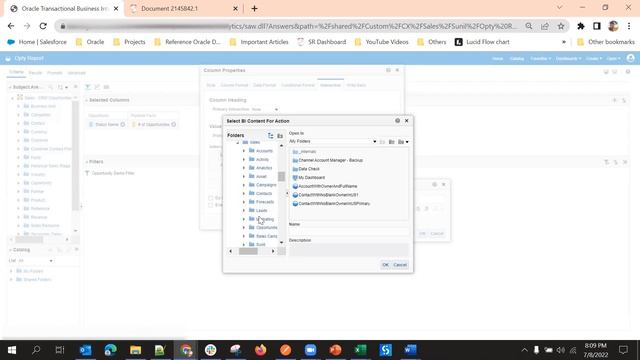The image size is (640, 360).
Task: Click Home link in Oracle header
Action: coord(497,59)
